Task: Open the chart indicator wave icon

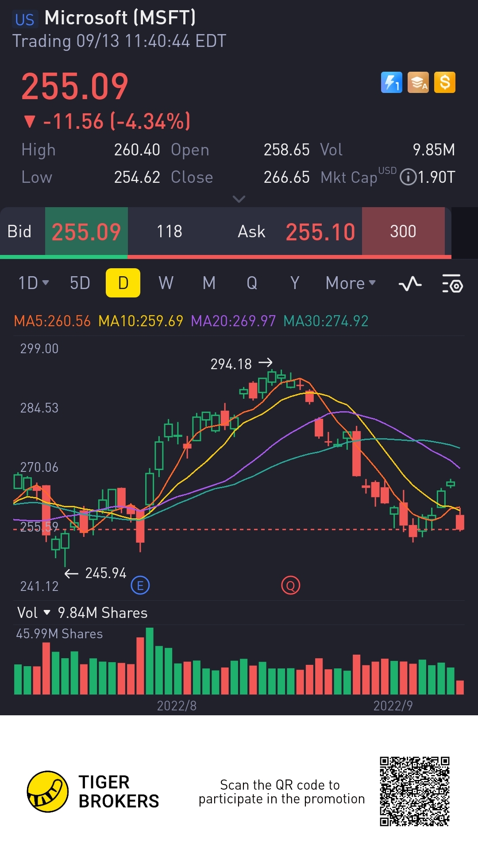Action: click(x=410, y=283)
